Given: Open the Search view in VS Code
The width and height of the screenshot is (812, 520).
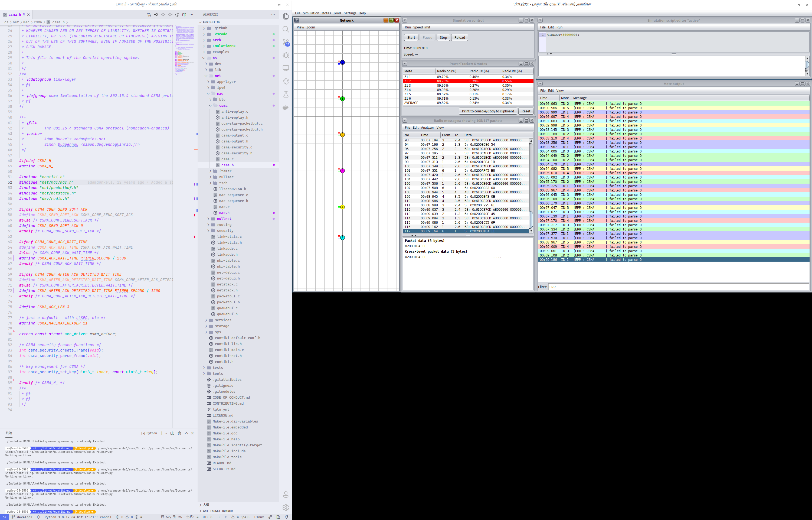Looking at the screenshot, I should [286, 29].
